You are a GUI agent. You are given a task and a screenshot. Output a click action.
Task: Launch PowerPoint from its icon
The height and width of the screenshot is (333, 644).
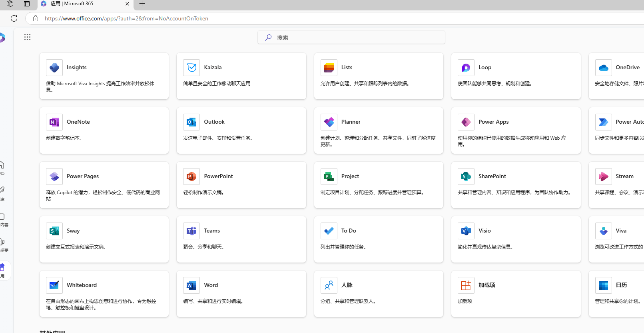(x=191, y=177)
